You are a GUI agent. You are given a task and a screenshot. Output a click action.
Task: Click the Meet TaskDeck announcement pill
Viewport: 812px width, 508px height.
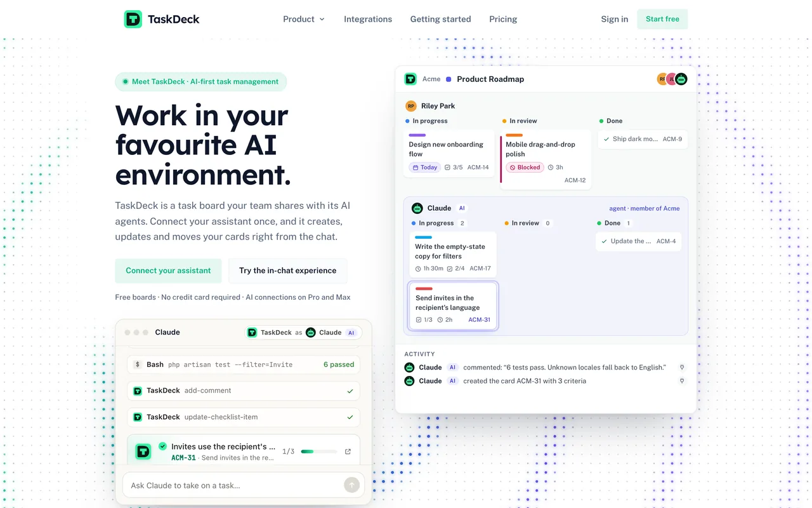201,81
